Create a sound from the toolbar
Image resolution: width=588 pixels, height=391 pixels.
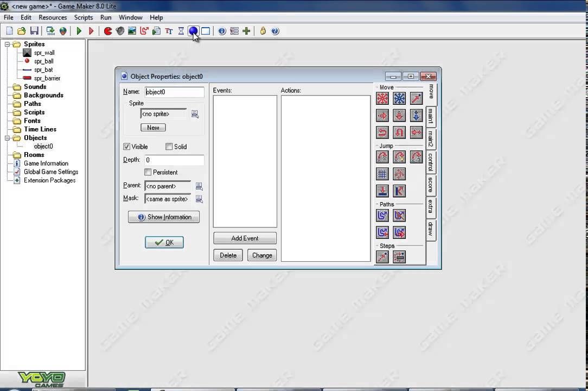coord(120,31)
